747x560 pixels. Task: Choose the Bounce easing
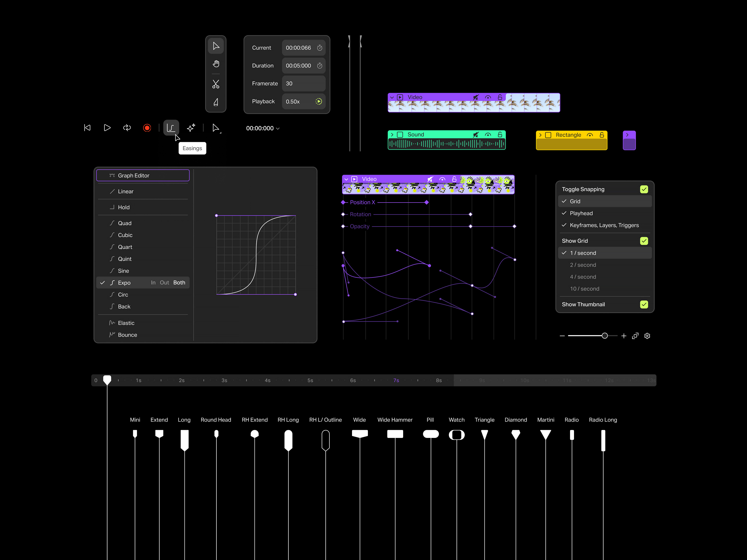127,335
